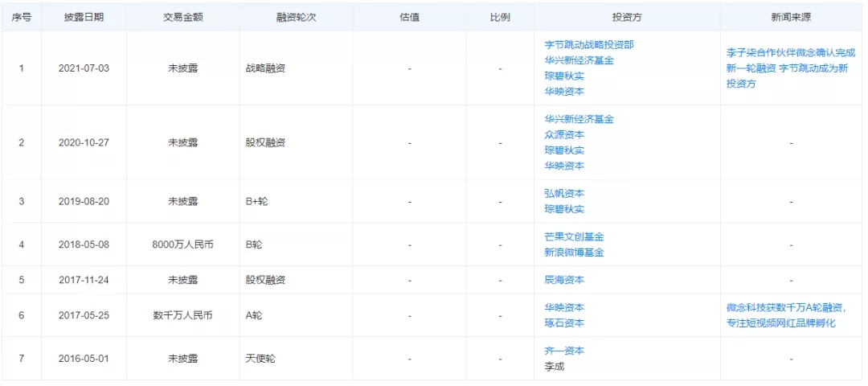Select date cell 2017-11-24
Screen dimensions: 868x386
coord(84,280)
